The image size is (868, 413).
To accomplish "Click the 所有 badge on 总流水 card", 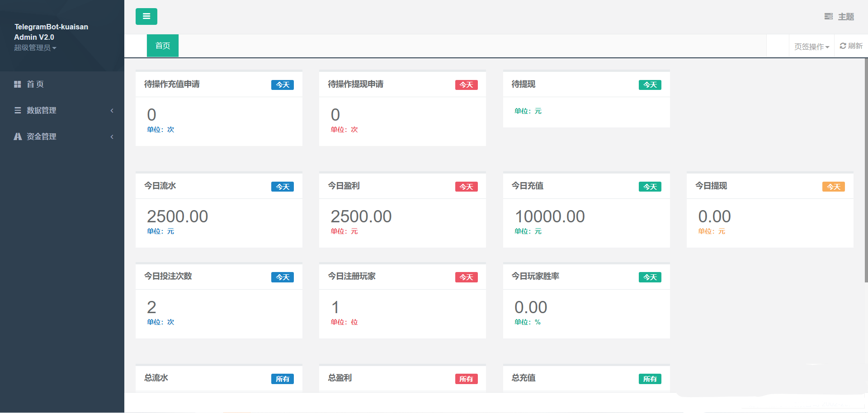I will 282,379.
